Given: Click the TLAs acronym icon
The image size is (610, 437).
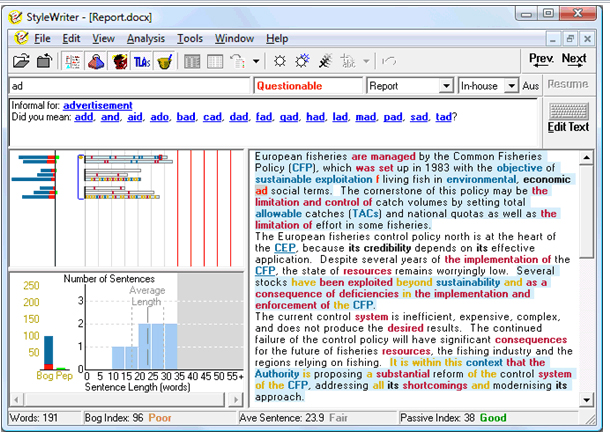Looking at the screenshot, I should pyautogui.click(x=142, y=62).
